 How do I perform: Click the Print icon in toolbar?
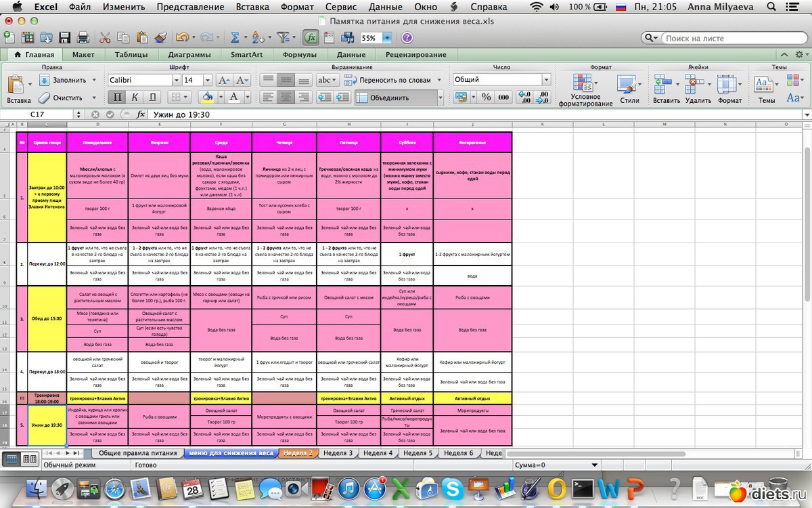coord(83,38)
